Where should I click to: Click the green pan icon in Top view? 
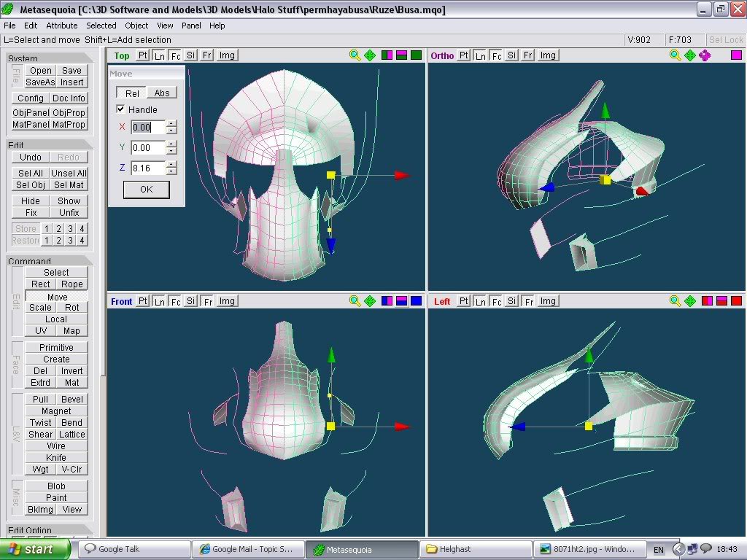tap(370, 55)
